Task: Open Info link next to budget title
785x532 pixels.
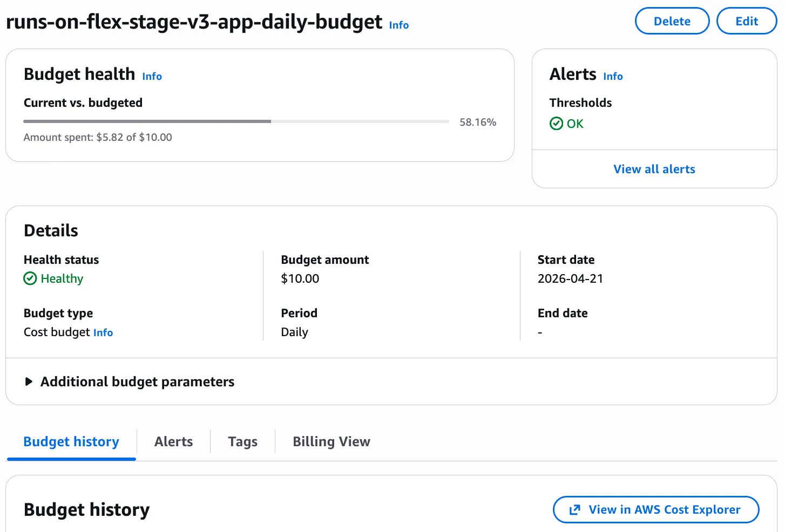Action: (x=399, y=25)
